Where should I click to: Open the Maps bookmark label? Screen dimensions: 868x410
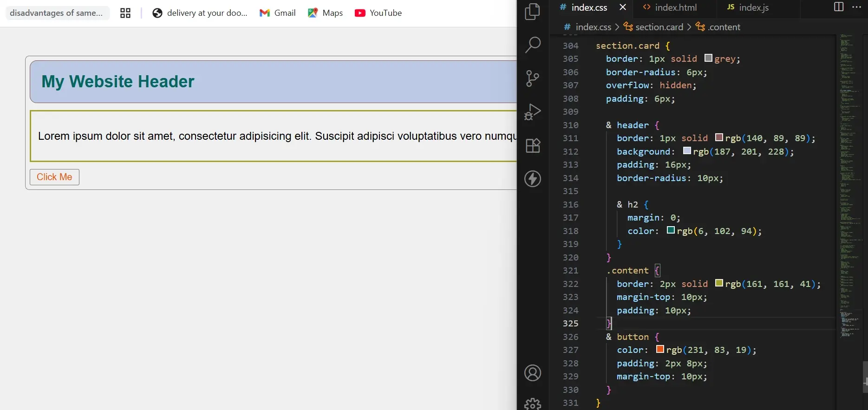point(333,13)
